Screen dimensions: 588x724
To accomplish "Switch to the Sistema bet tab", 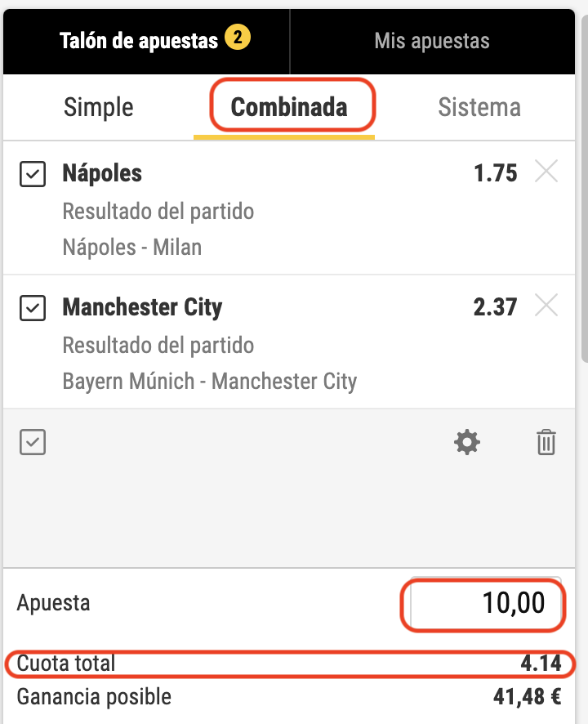I will click(x=479, y=107).
